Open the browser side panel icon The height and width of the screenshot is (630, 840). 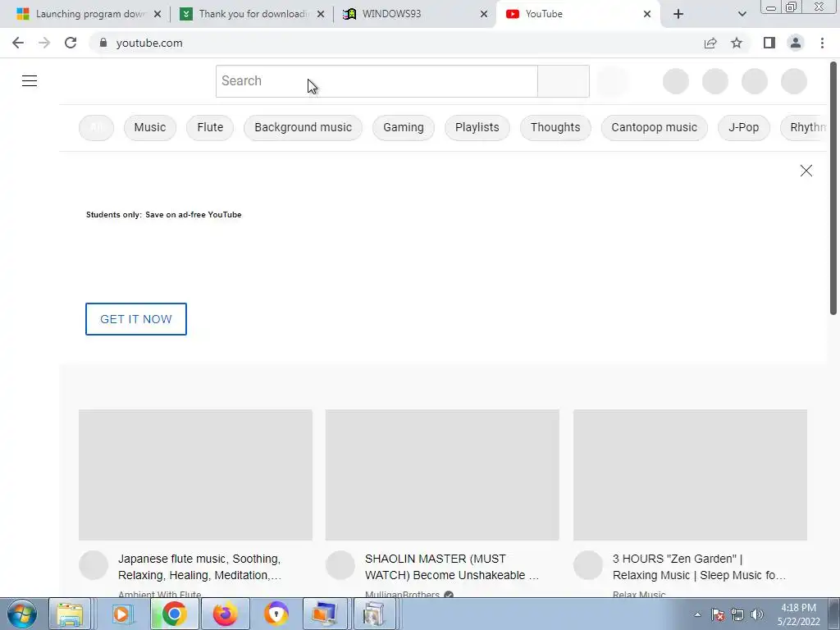769,43
